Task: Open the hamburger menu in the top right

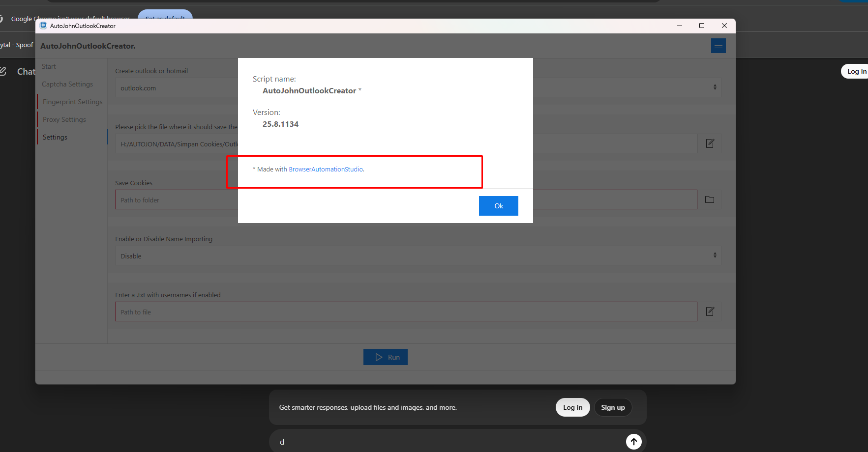Action: (x=718, y=45)
